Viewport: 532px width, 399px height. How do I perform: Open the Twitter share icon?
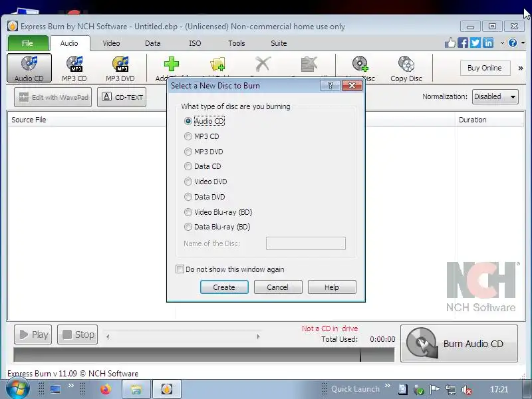(x=475, y=43)
